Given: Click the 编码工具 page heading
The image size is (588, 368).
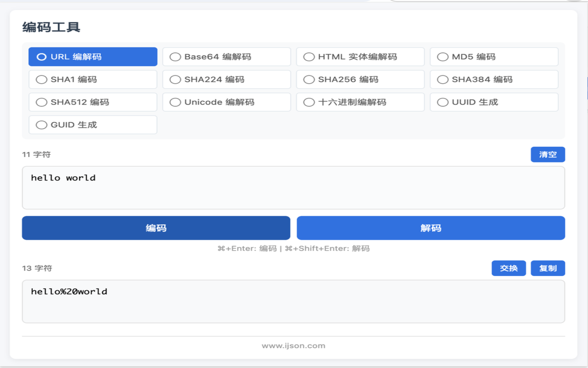Looking at the screenshot, I should pos(51,27).
